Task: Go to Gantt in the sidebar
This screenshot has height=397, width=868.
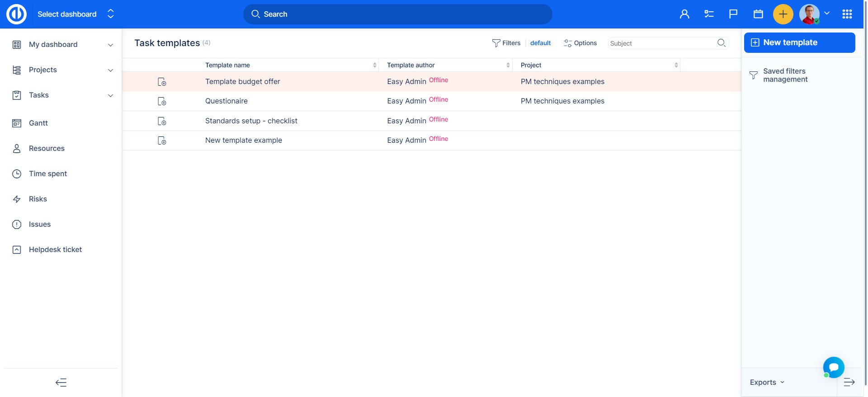Action: pos(38,123)
